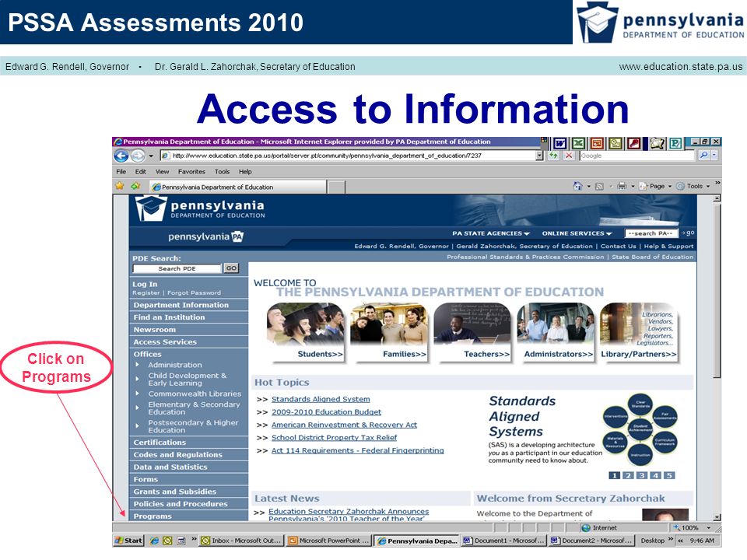The width and height of the screenshot is (747, 560).
Task: Switch to Inbox - Microsoft Outlook taskbar button
Action: 241,541
